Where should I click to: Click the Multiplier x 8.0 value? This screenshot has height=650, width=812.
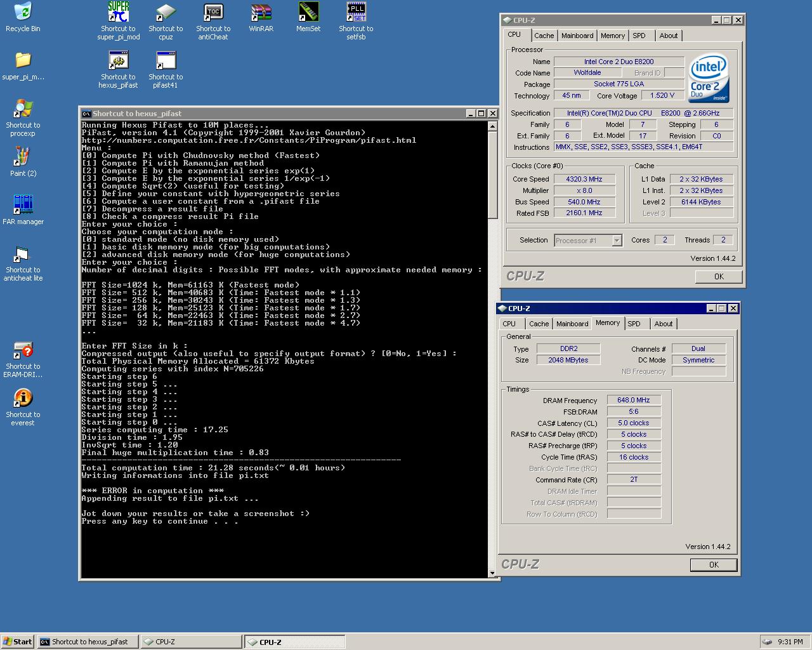[x=584, y=190]
